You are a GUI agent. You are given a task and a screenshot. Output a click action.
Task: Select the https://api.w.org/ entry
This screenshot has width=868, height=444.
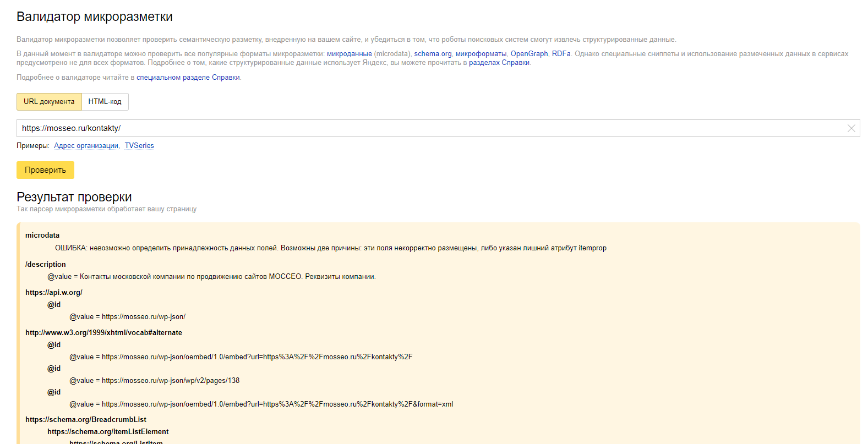click(x=54, y=293)
